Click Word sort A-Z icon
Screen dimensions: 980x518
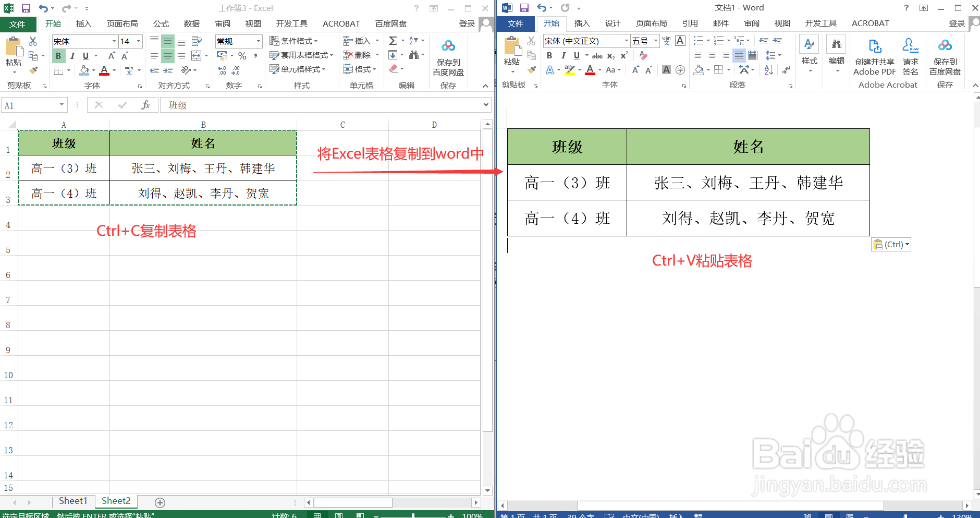tap(768, 70)
